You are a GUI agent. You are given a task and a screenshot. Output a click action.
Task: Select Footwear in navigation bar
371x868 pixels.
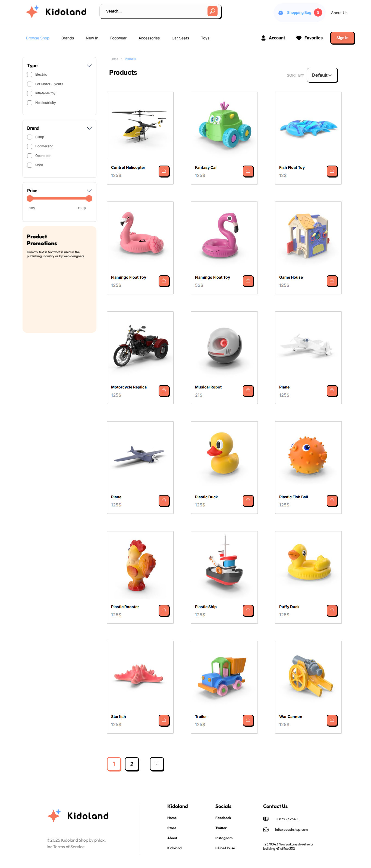click(x=118, y=38)
